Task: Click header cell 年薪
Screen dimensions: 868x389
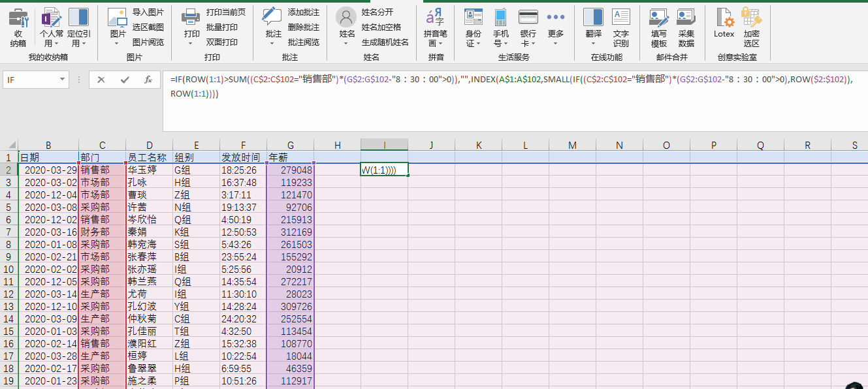Action: pyautogui.click(x=290, y=157)
